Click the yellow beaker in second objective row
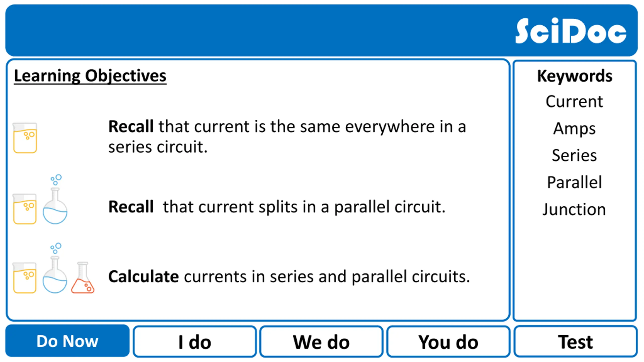644x362 pixels. [25, 209]
